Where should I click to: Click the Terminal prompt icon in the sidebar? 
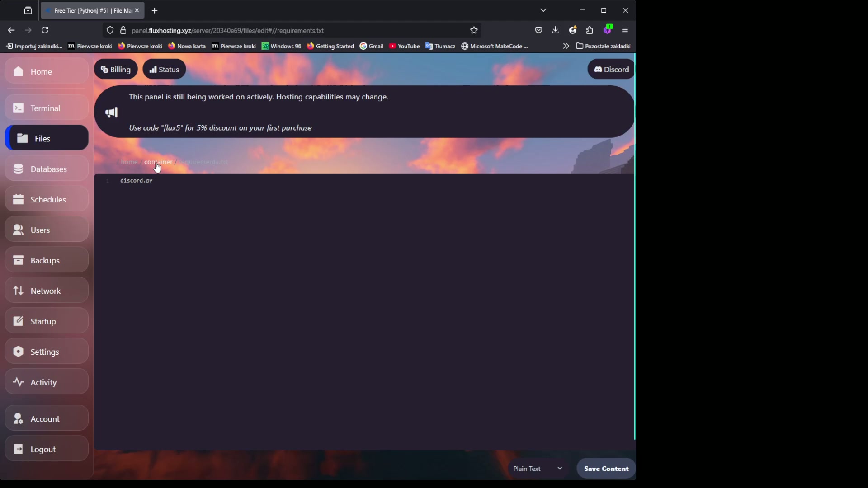[x=18, y=108]
